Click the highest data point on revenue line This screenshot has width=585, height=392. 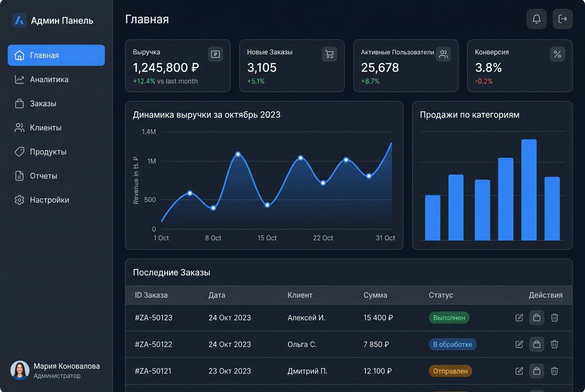point(238,154)
